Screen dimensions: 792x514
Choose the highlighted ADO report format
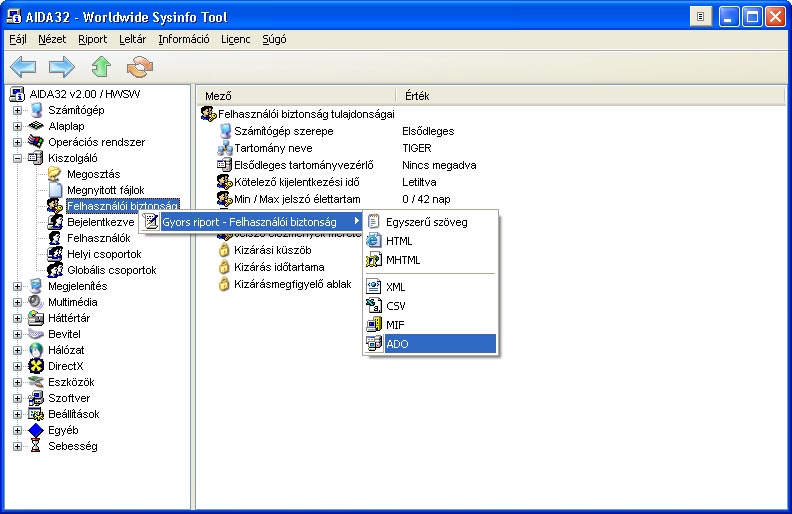click(x=430, y=344)
